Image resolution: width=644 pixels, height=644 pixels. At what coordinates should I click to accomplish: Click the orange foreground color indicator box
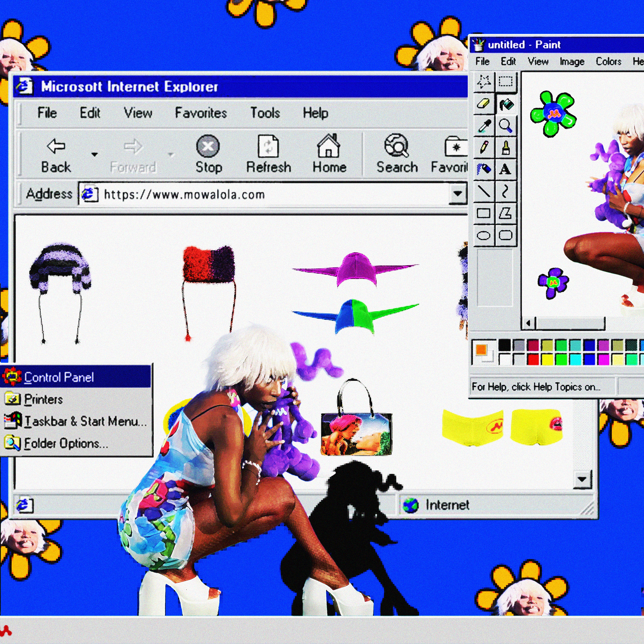[481, 350]
